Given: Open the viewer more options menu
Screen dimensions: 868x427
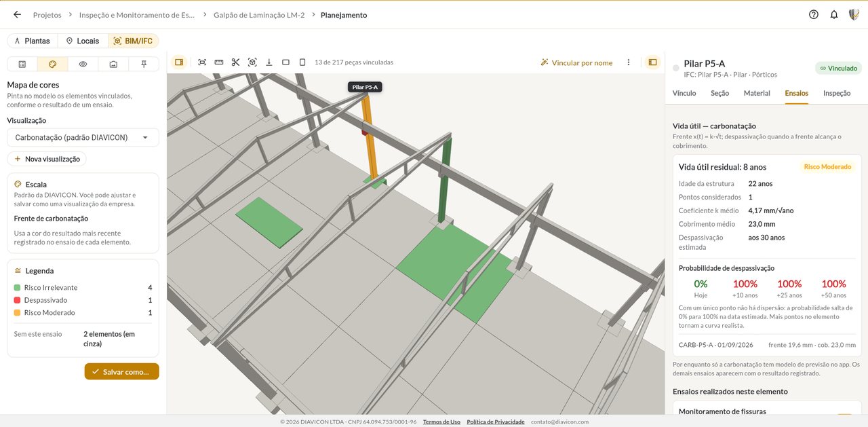Looking at the screenshot, I should (629, 62).
